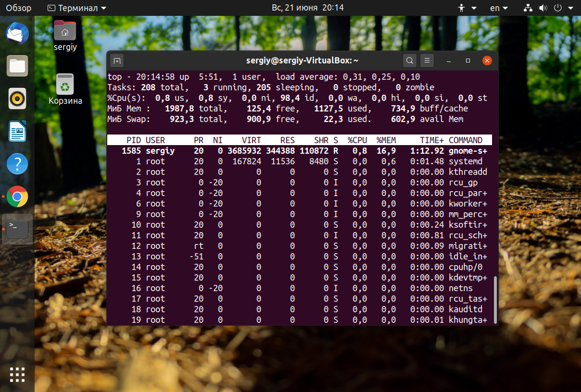Screen dimensions: 581x392
Task: Click the ksoftir+ process name
Action: click(468, 225)
